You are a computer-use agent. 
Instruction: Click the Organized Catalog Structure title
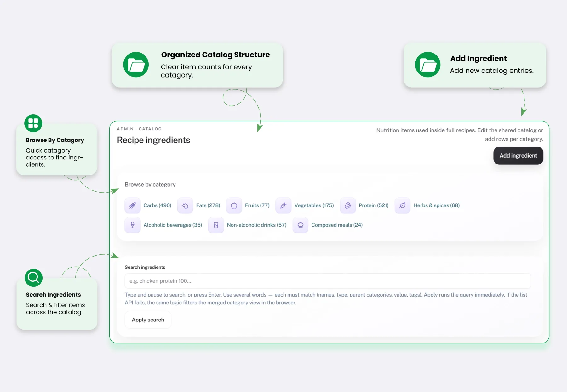tap(215, 55)
